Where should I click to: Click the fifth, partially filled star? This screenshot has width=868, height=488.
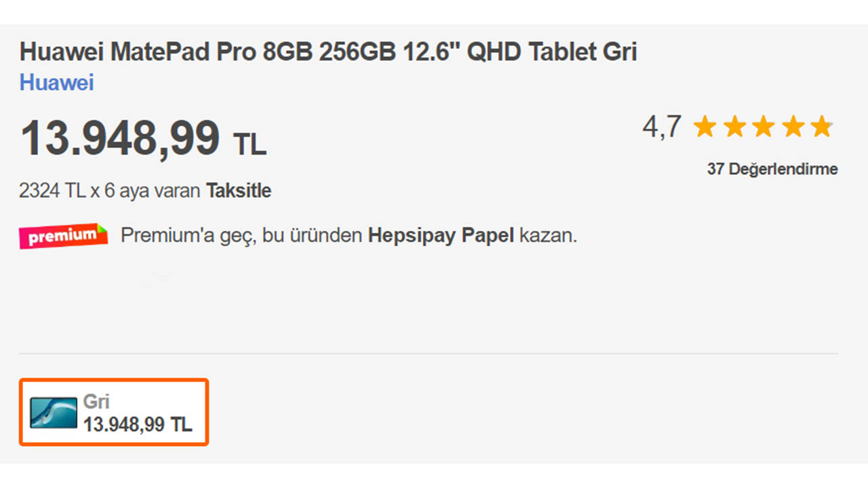[x=822, y=127]
